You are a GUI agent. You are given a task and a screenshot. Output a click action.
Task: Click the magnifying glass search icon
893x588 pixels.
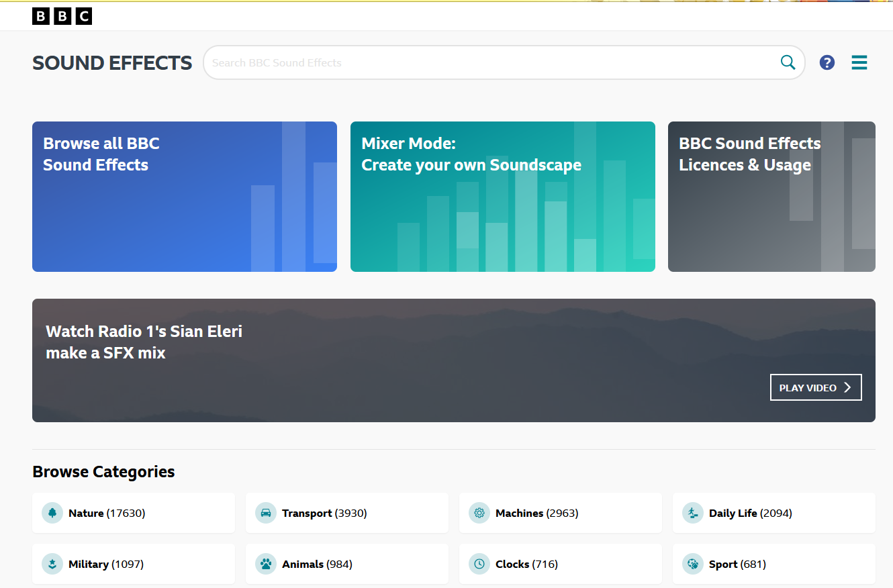pos(788,62)
